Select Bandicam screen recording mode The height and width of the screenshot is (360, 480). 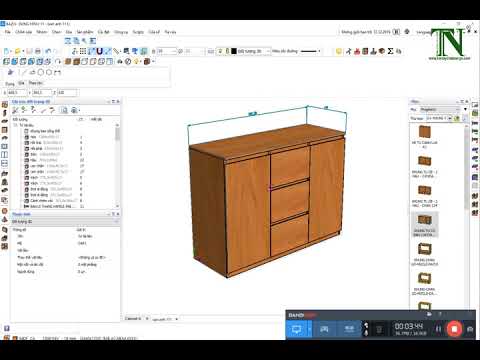coord(296,329)
